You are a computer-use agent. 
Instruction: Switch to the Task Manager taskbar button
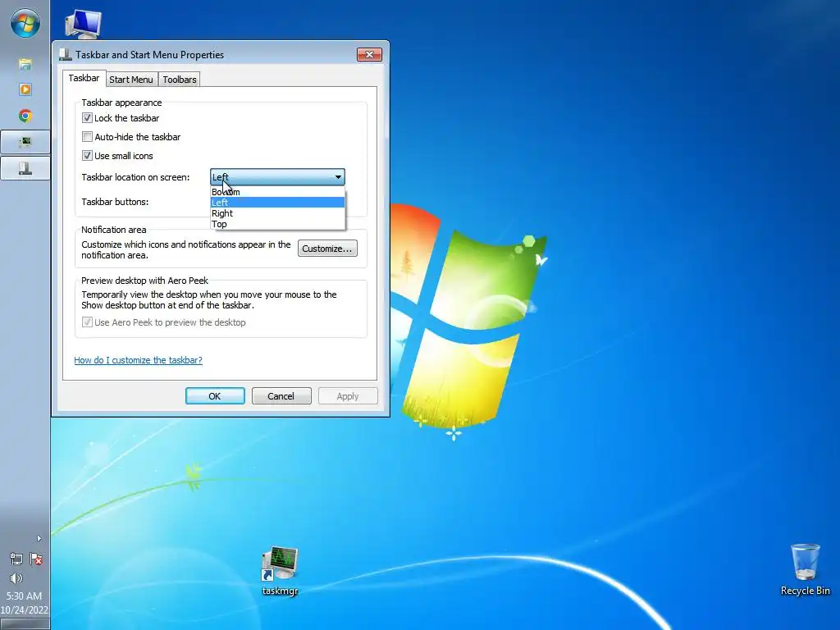(x=25, y=142)
